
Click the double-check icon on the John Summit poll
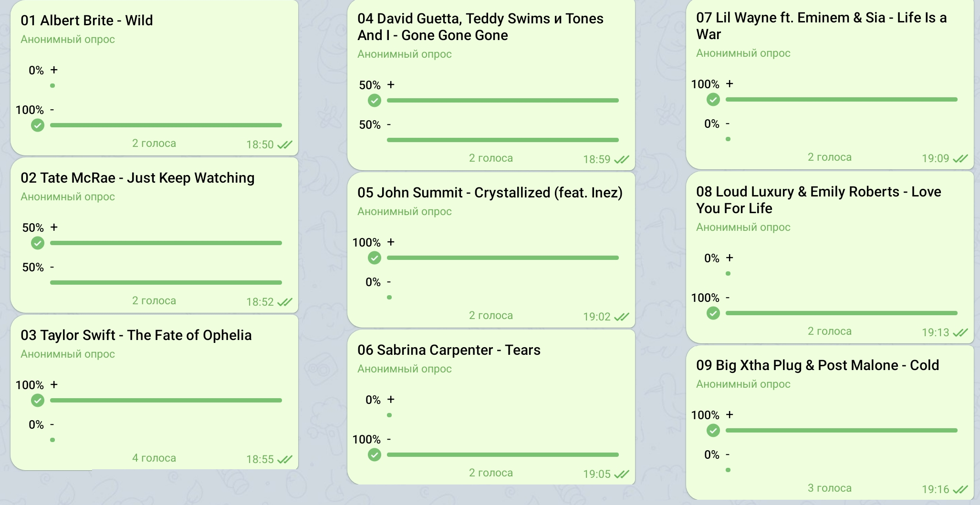622,317
